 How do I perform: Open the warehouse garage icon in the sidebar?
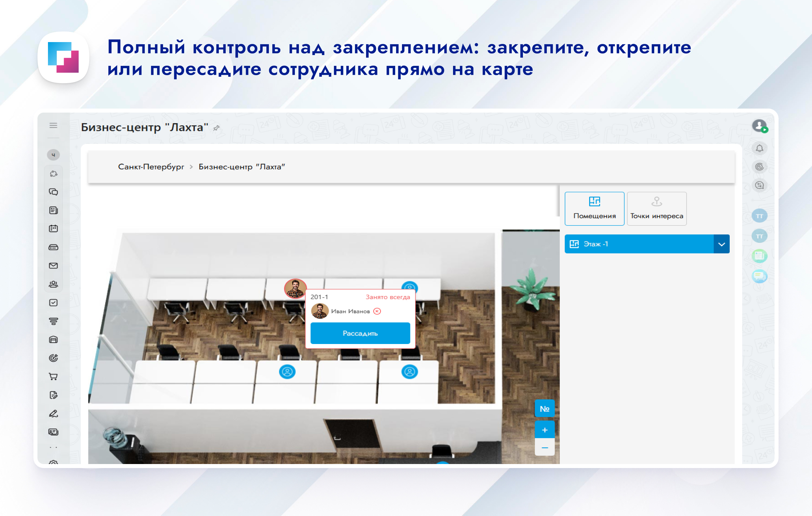click(53, 339)
